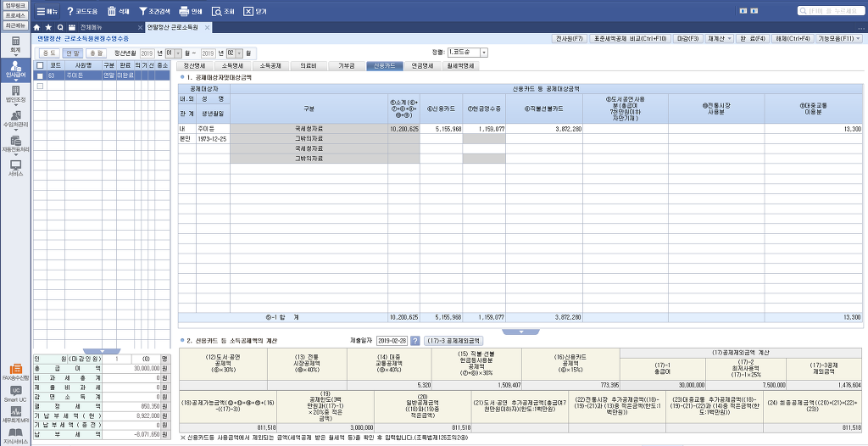Open the 메뉴 hamburger menu
The width and height of the screenshot is (868, 446).
[x=47, y=11]
